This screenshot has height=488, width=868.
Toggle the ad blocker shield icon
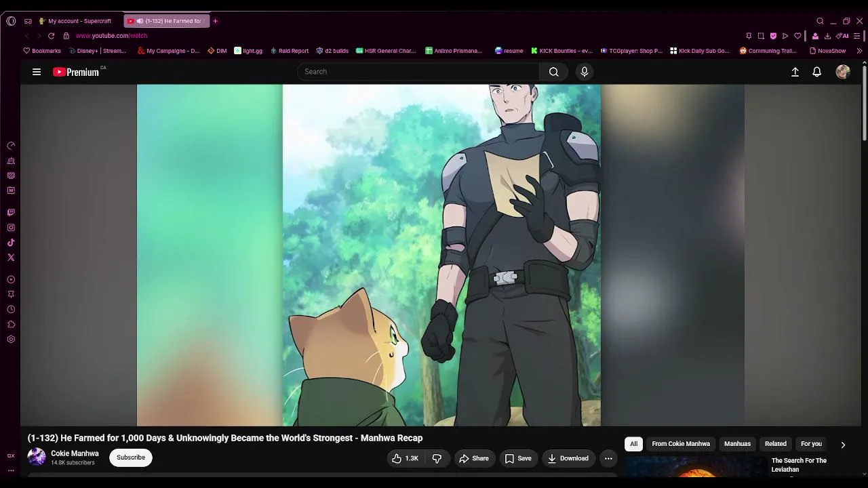tap(773, 36)
